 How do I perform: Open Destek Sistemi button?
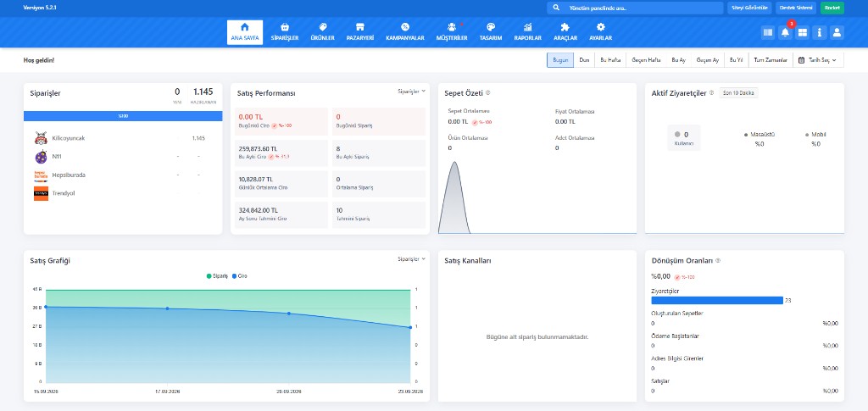pos(796,8)
